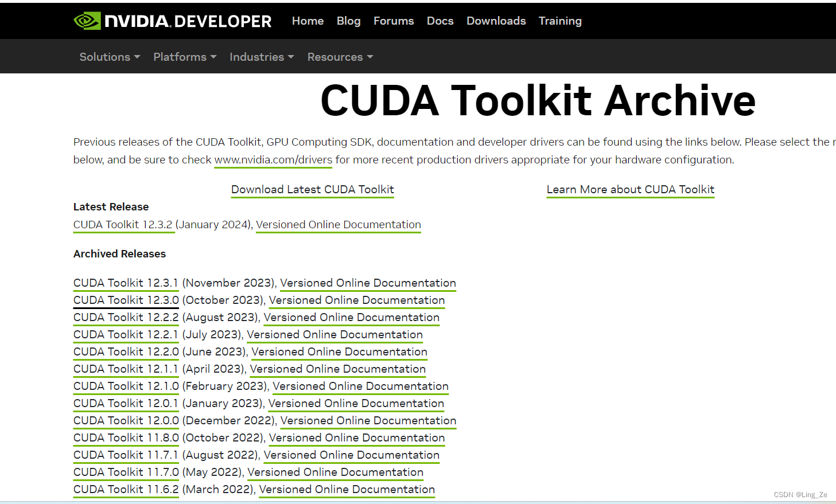Open Versioned Online Documentation for 12.3.2
836x504 pixels.
(x=339, y=225)
